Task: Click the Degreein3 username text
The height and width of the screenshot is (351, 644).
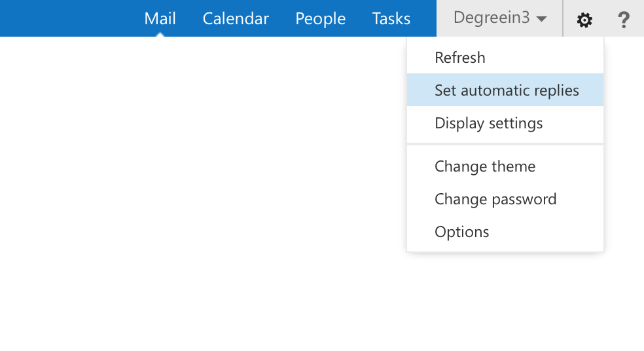Action: 492,18
